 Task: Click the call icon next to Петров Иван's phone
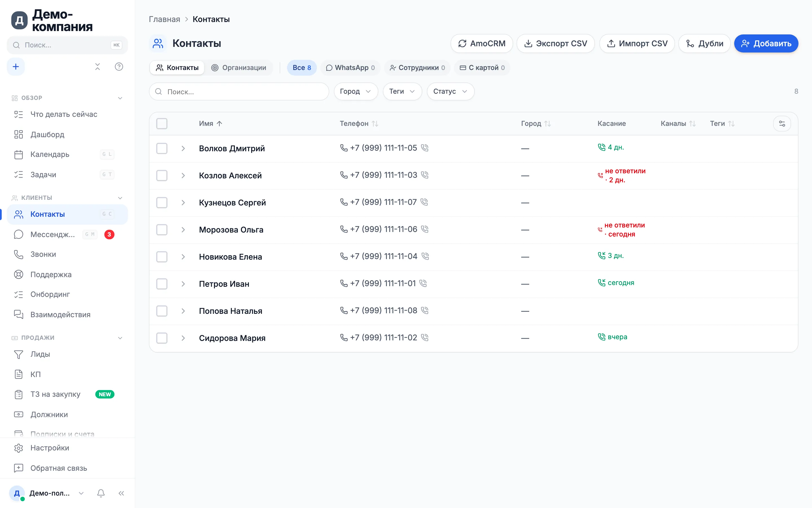pyautogui.click(x=423, y=283)
